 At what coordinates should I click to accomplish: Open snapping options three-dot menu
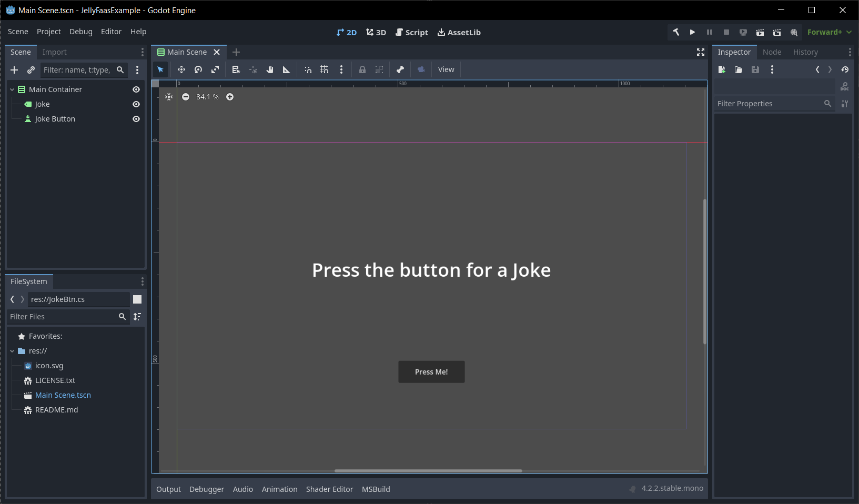coord(341,69)
